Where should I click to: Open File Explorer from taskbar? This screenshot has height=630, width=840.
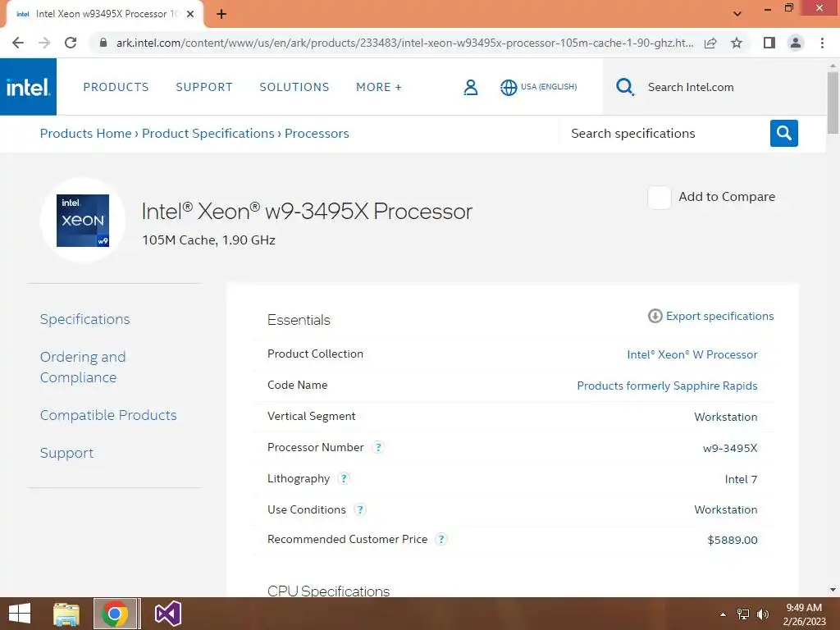[66, 614]
